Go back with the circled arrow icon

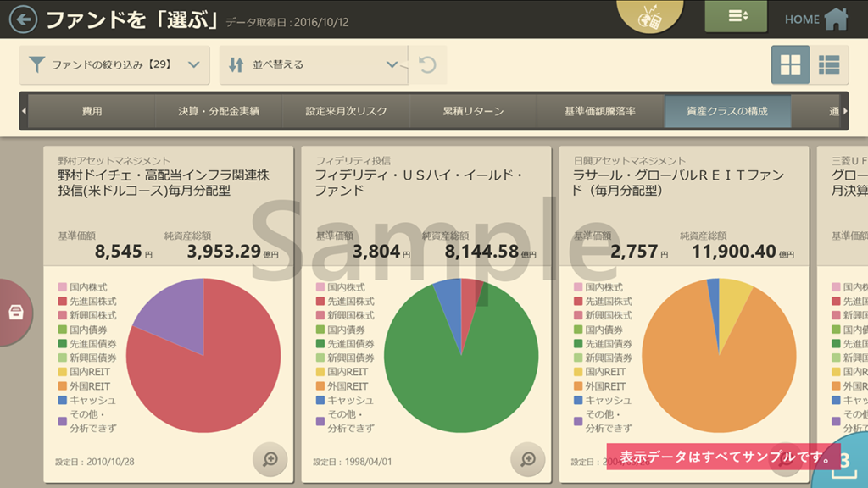coord(23,19)
